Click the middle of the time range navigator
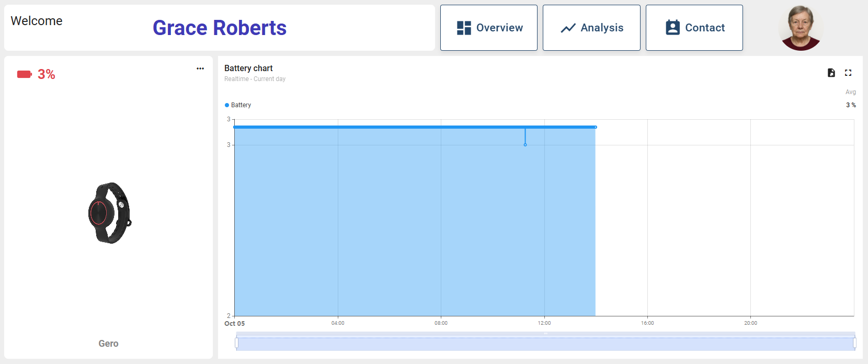The width and height of the screenshot is (868, 364). 545,344
